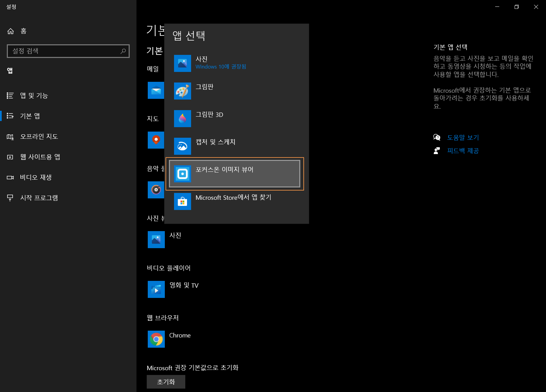Click the Give feedback (피드백 제공) person icon

point(437,151)
